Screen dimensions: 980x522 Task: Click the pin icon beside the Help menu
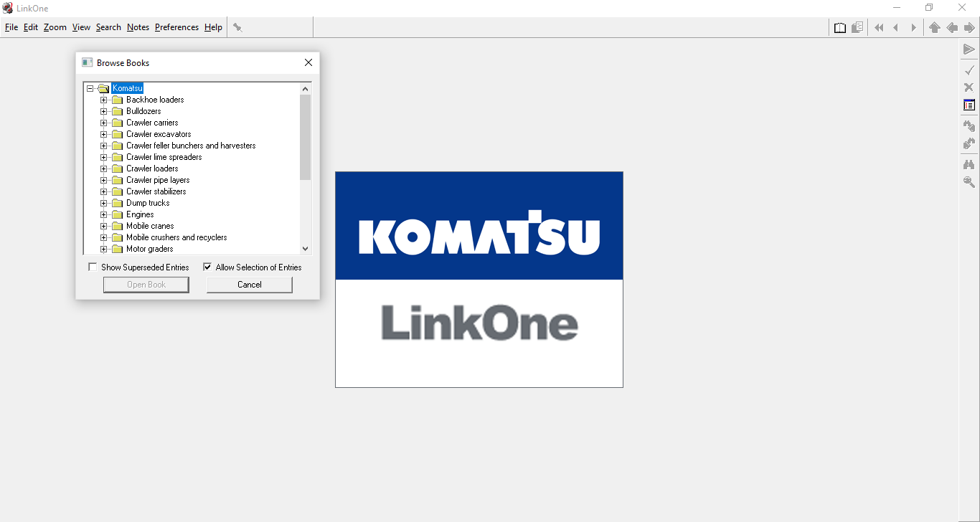pyautogui.click(x=237, y=27)
